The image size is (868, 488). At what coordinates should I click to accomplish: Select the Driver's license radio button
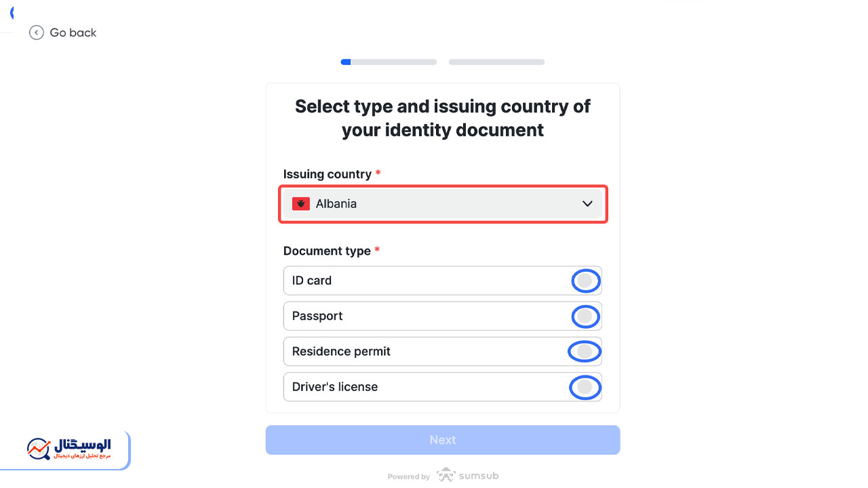585,388
